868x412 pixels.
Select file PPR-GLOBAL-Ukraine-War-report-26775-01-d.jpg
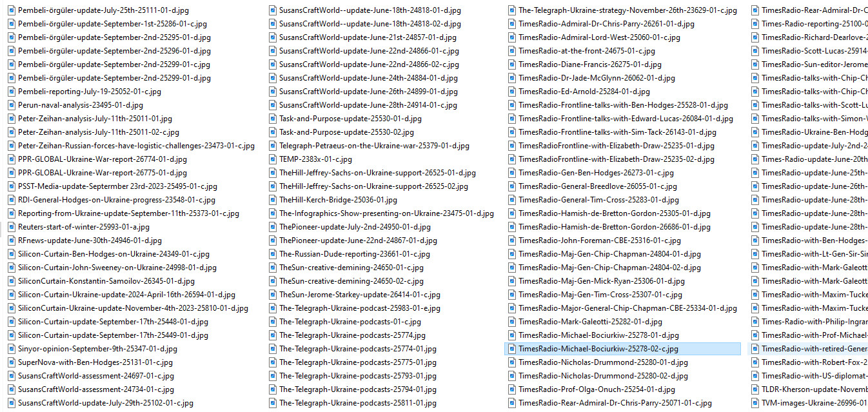[x=102, y=173]
